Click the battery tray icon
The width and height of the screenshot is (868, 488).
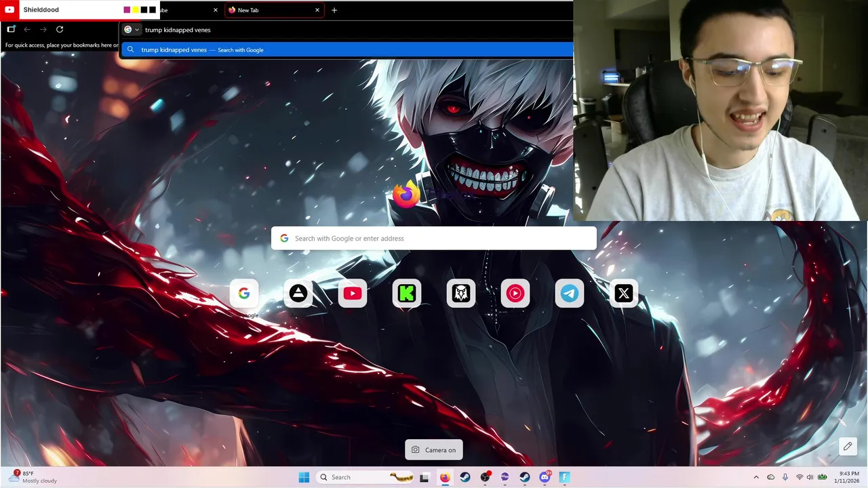click(x=823, y=477)
